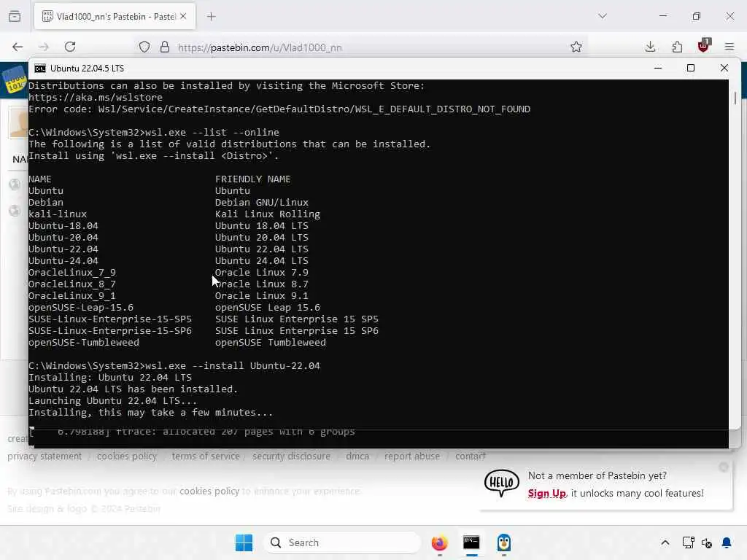Screen dimensions: 747x560
Task: Click cookies policy link in agreement notice
Action: tap(209, 491)
